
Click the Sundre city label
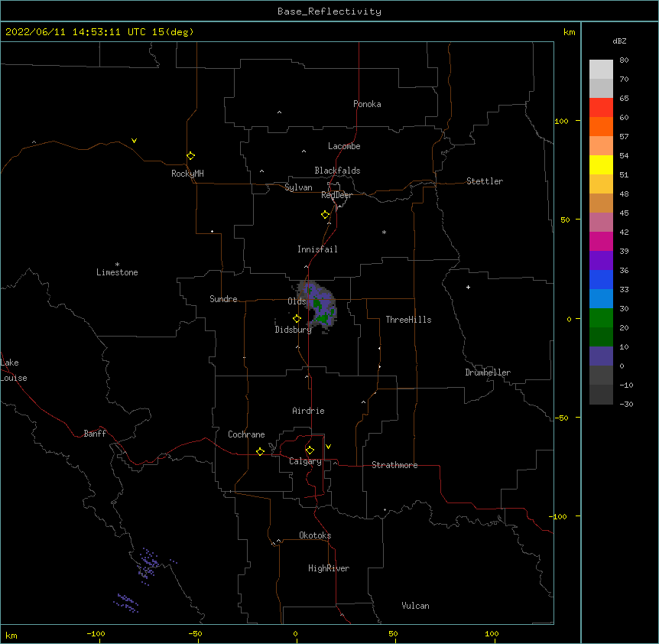(223, 299)
